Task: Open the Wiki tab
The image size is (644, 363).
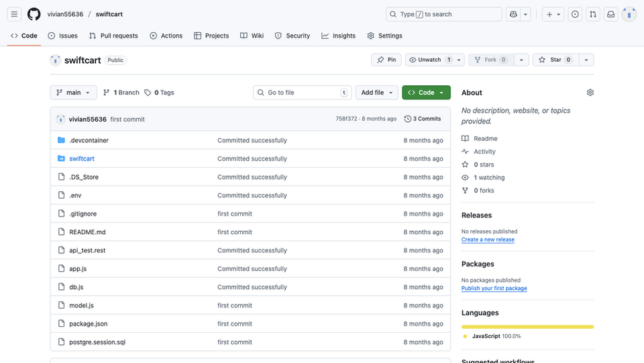Action: [x=252, y=36]
